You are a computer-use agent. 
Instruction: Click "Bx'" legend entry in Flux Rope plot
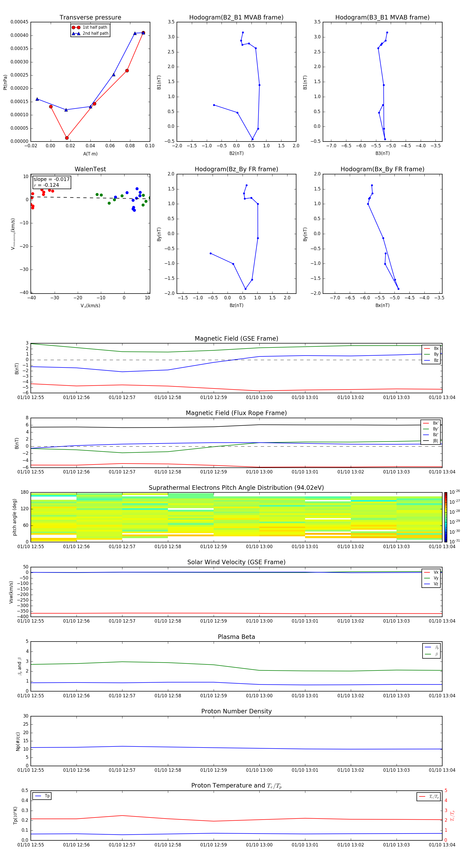point(431,423)
